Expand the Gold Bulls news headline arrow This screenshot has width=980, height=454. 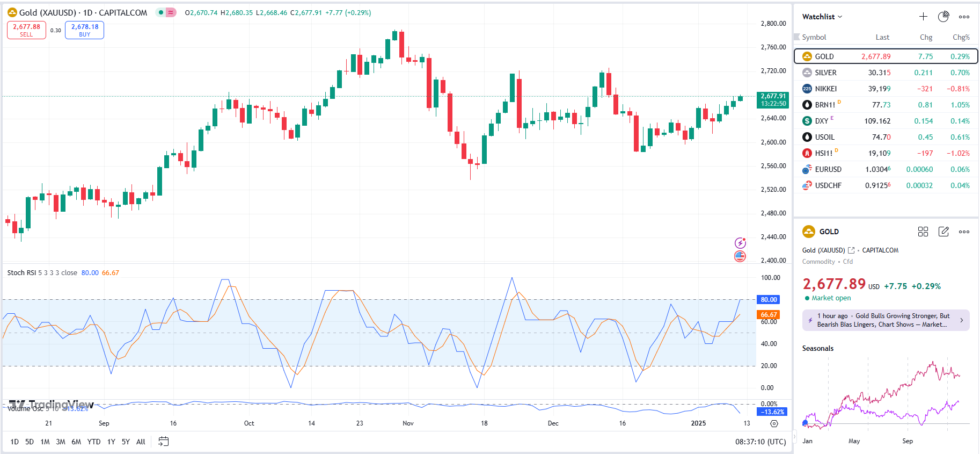[961, 320]
